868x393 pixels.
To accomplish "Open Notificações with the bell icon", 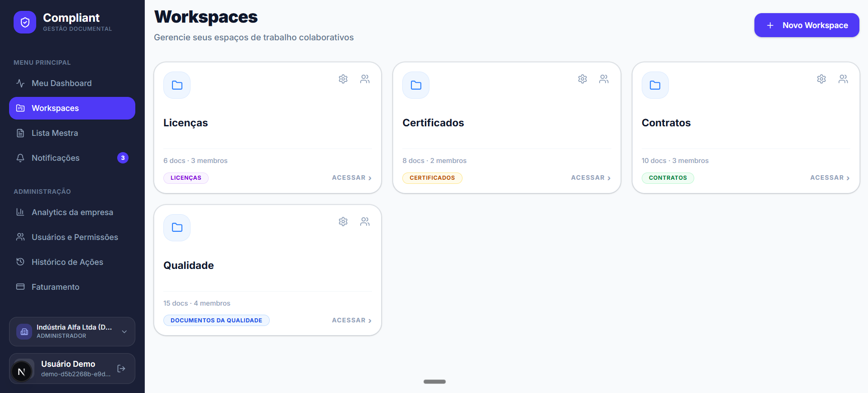I will [56, 158].
